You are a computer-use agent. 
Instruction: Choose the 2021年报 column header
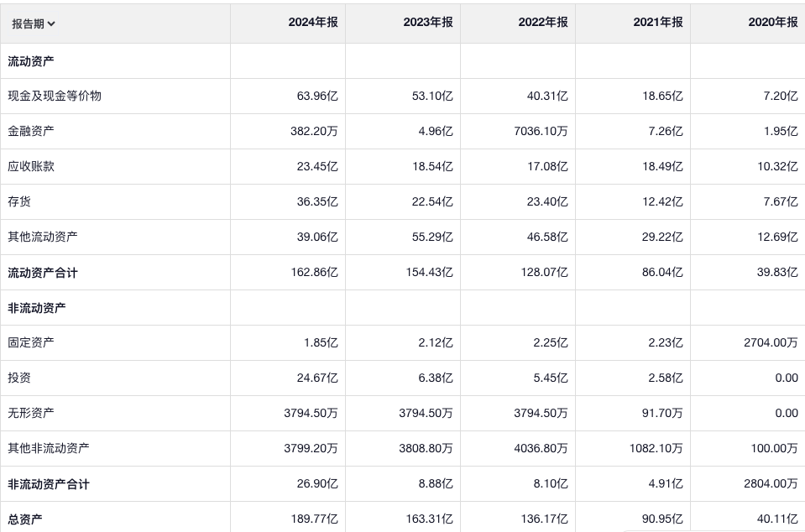click(658, 23)
